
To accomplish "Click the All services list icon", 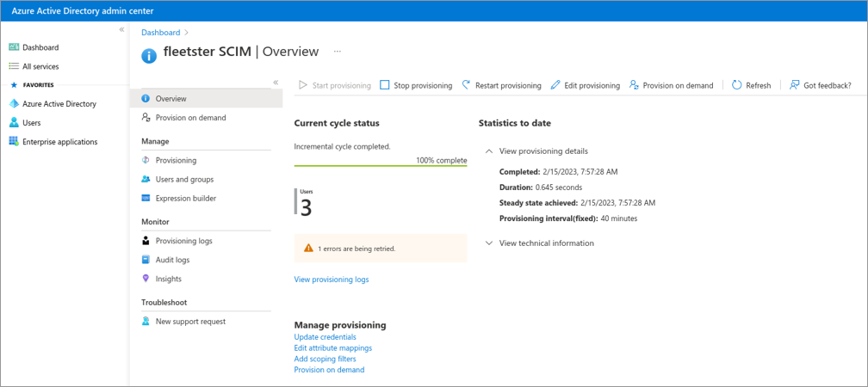I will (x=14, y=66).
